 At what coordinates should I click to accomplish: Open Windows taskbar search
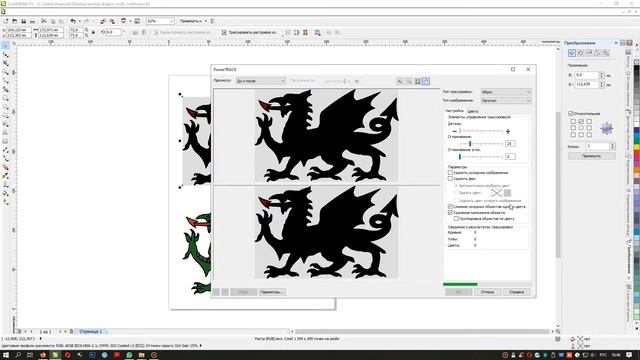(18, 355)
